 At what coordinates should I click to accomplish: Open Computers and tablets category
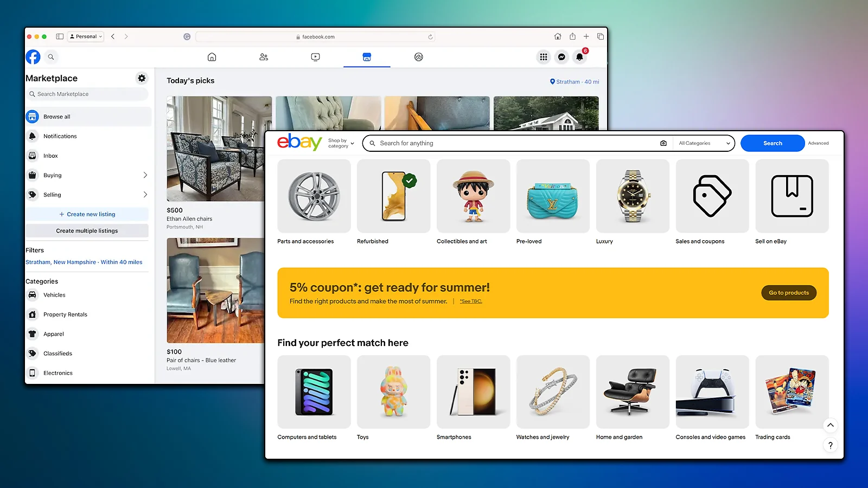[314, 398]
